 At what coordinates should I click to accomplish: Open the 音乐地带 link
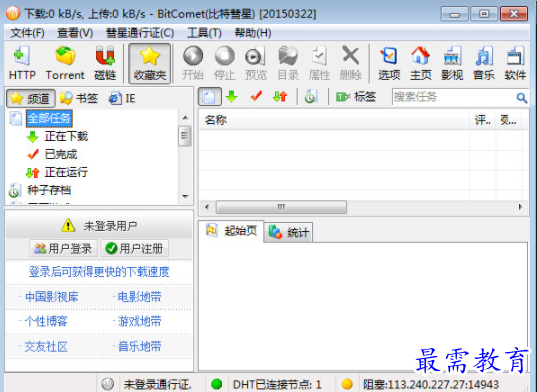(139, 346)
